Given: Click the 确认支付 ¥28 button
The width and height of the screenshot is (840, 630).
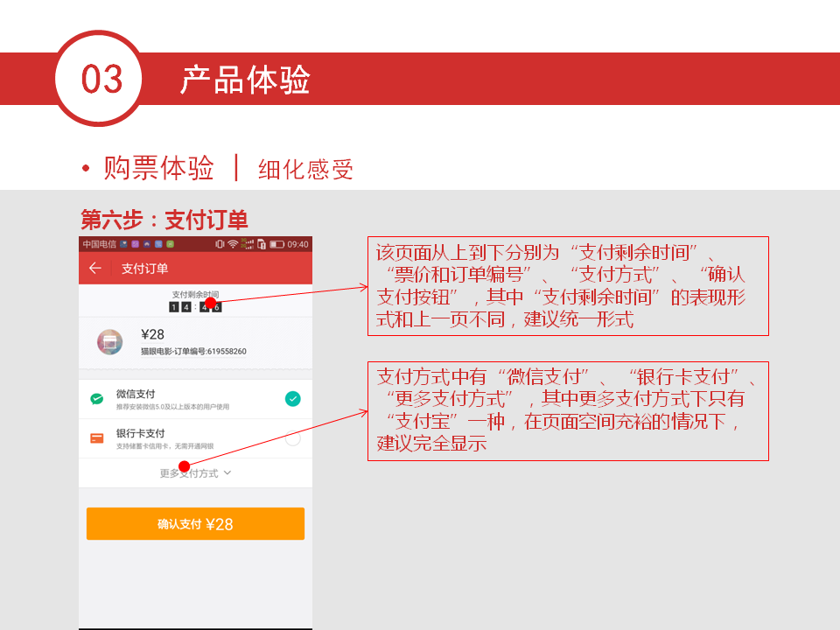Looking at the screenshot, I should [195, 523].
